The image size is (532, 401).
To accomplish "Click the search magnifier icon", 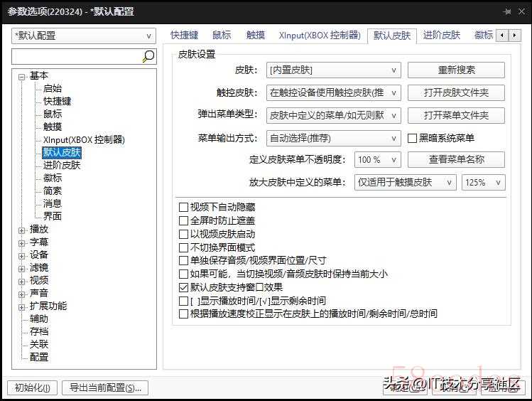I will click(148, 56).
